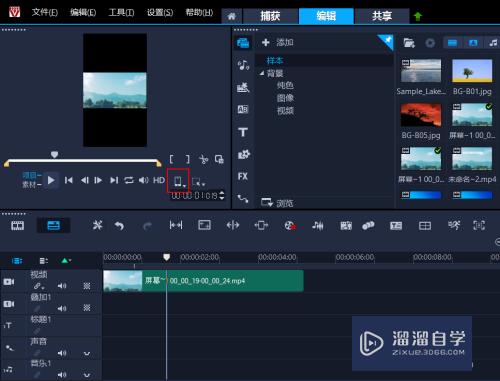Set mark-in bracket
This screenshot has width=500, height=381.
pos(171,159)
